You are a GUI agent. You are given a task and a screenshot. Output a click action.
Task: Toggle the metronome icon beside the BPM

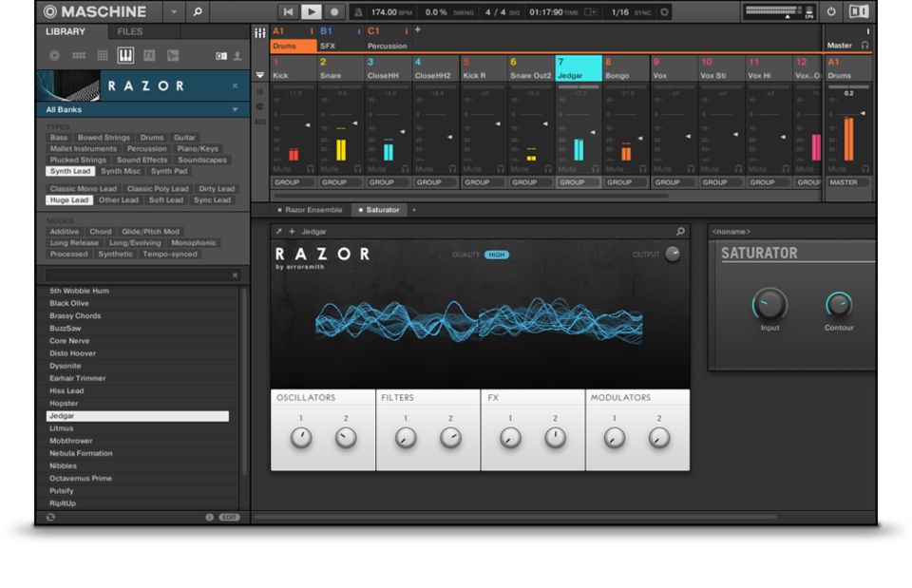358,12
